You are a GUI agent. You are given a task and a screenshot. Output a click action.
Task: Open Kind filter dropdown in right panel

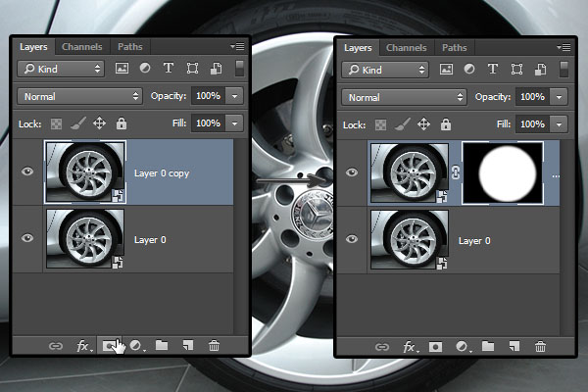point(385,70)
